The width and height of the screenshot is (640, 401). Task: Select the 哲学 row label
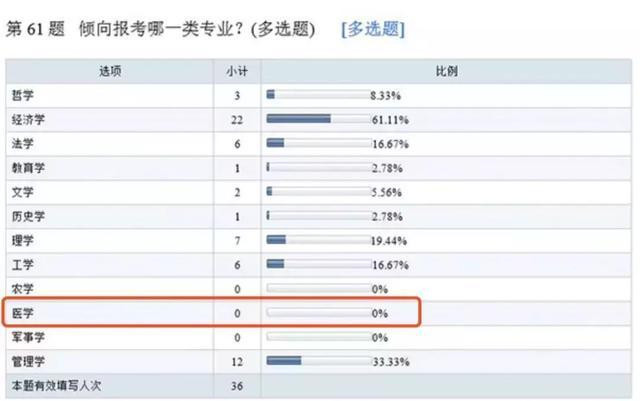point(22,96)
